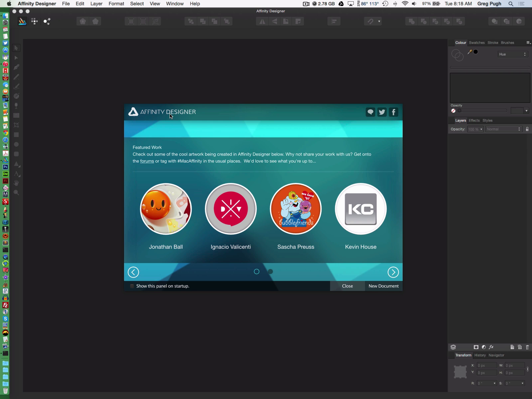The height and width of the screenshot is (399, 532).
Task: Click the fill/stroke colour circles selector
Action: [x=457, y=55]
